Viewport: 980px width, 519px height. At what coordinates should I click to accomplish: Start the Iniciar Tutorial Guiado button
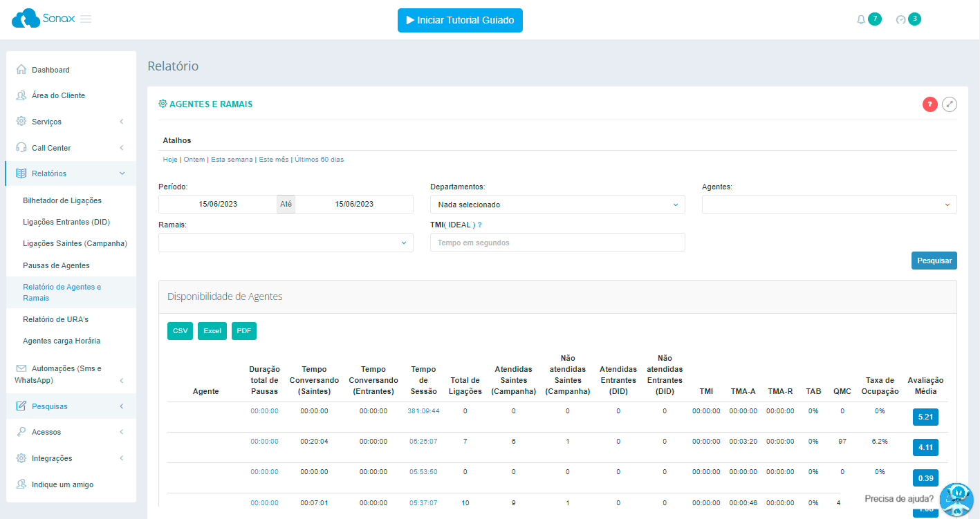click(460, 21)
